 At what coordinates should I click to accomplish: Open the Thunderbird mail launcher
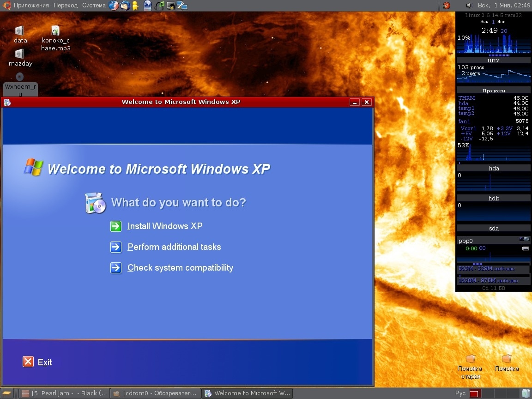[x=125, y=6]
